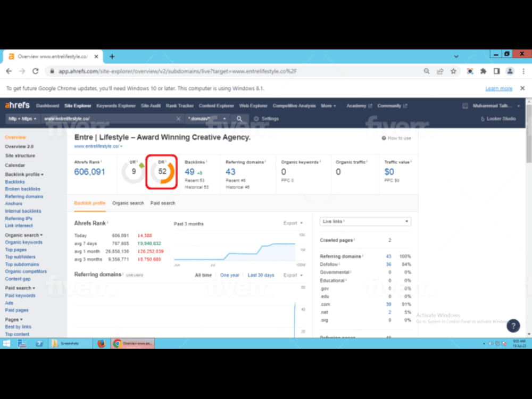Open Firefox from the taskbar
This screenshot has height=399, width=532.
101,343
